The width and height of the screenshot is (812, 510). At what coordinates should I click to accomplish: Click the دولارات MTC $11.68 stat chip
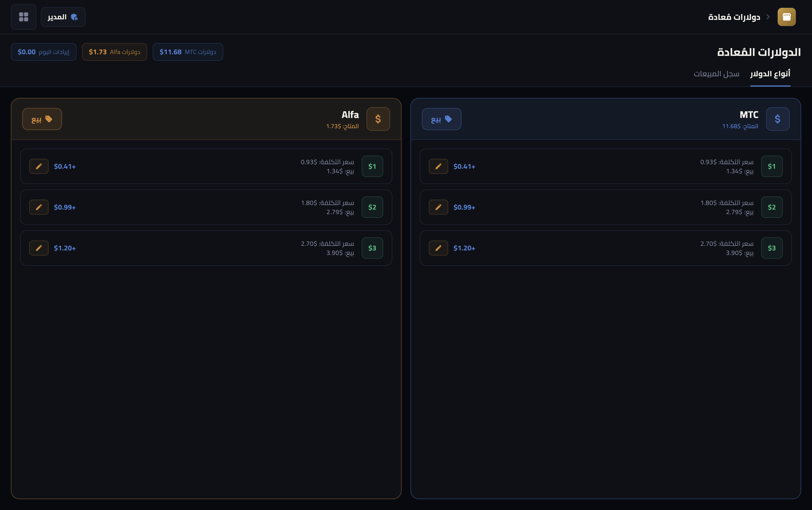click(x=188, y=52)
